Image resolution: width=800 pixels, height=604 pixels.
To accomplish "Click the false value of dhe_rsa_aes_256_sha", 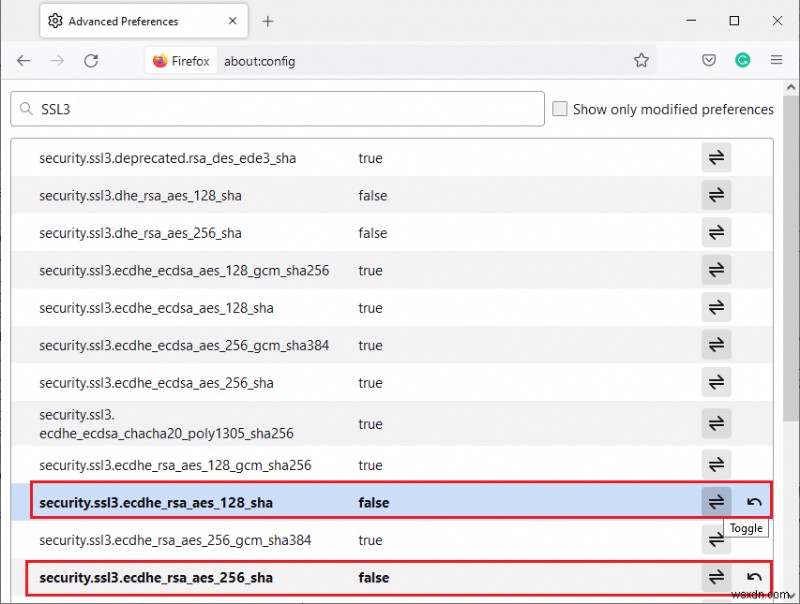I will pos(373,233).
